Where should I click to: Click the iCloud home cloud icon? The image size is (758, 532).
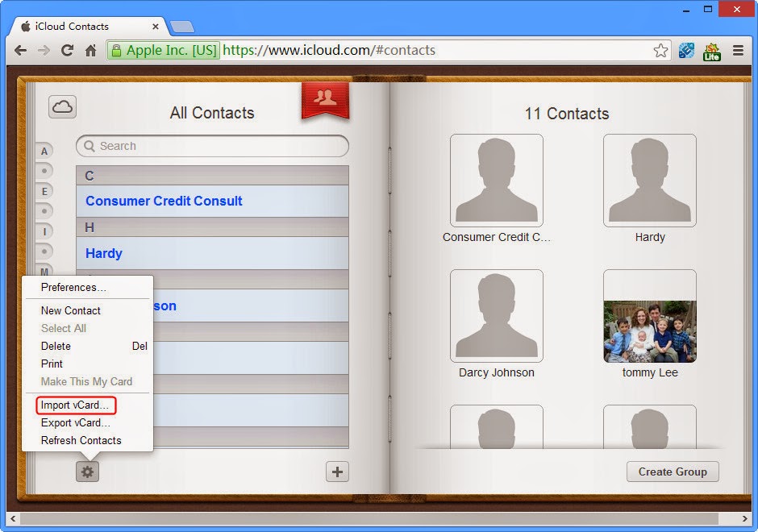pyautogui.click(x=62, y=106)
